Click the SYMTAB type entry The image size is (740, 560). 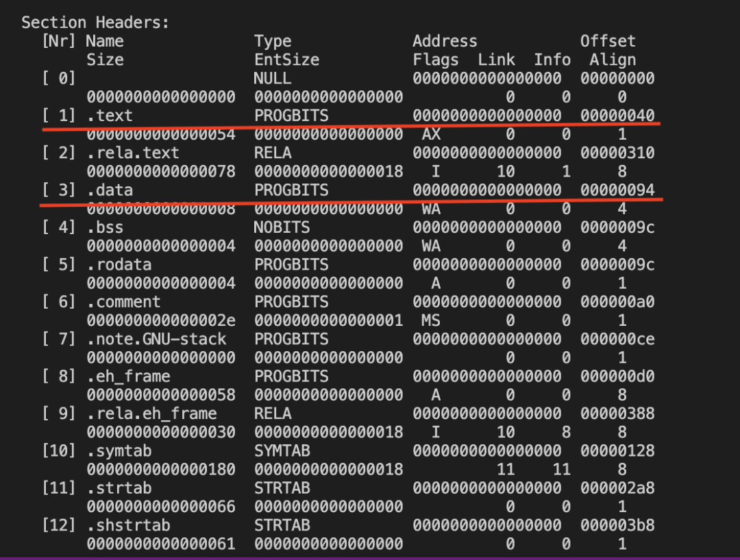click(282, 451)
